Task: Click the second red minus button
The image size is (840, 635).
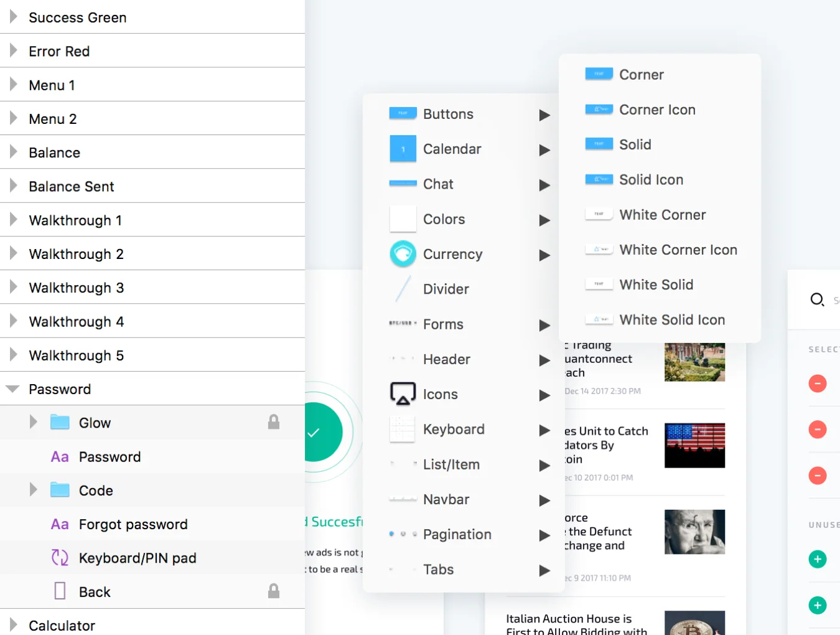Action: click(818, 430)
